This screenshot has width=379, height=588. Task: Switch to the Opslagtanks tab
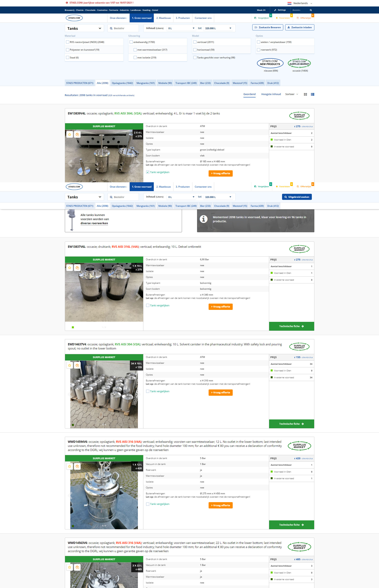(122, 83)
